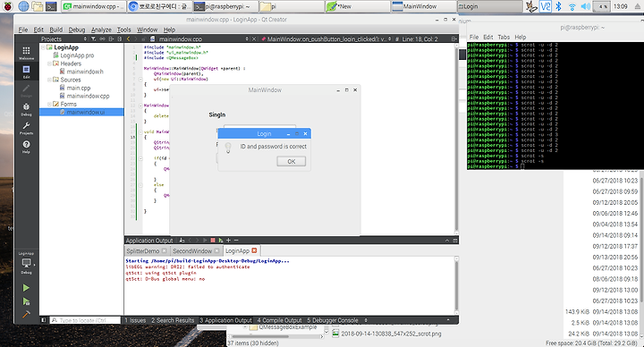Select mainwindow.cpp in project tree

88,96
